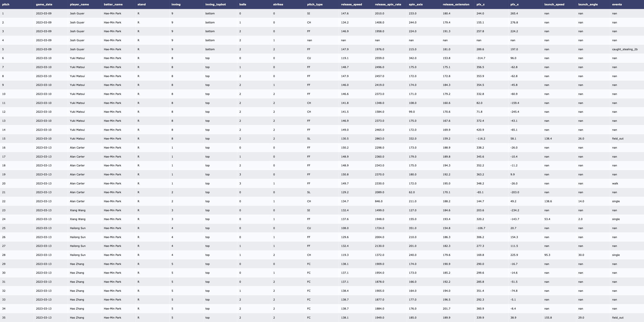Click the pitch_type column header
The height and width of the screenshot is (322, 644).
pos(315,5)
